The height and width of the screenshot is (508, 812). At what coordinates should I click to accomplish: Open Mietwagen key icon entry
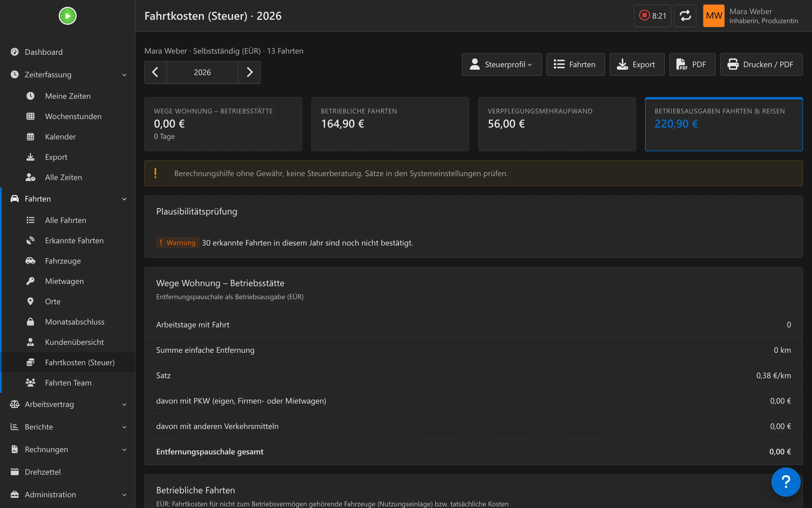pyautogui.click(x=67, y=281)
